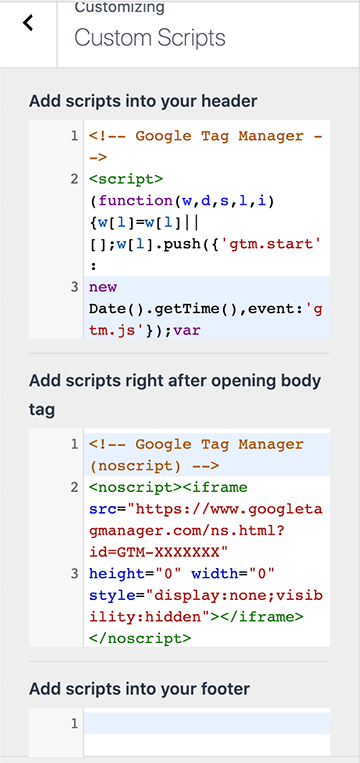Click the back arrow icon
Image resolution: width=360 pixels, height=763 pixels.
coord(28,23)
